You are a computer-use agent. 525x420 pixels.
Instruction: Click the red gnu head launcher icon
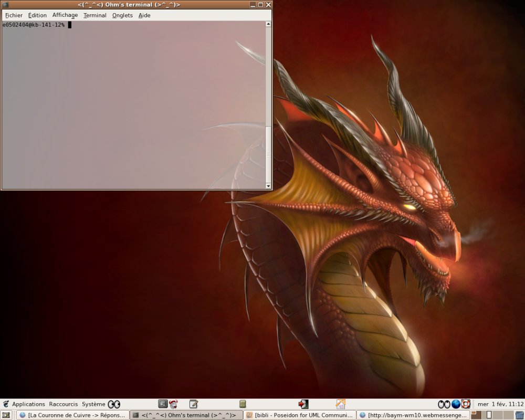pyautogui.click(x=173, y=404)
